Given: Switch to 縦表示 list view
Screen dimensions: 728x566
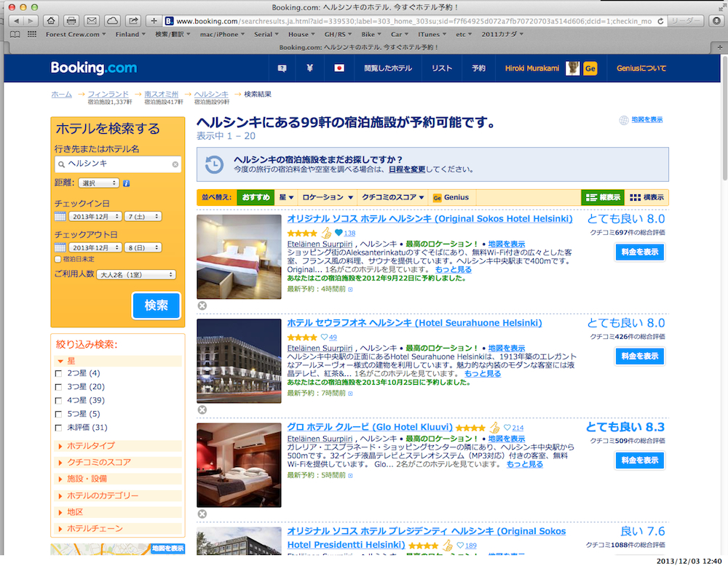Looking at the screenshot, I should tap(603, 198).
